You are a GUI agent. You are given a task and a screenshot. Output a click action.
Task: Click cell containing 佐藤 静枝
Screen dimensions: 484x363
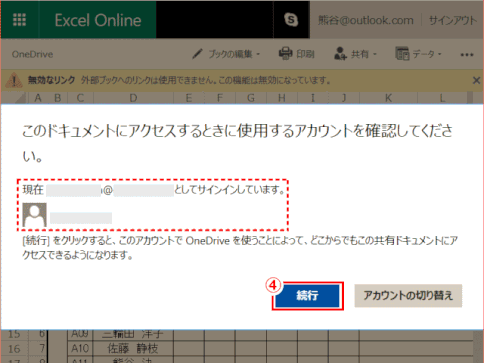133,349
